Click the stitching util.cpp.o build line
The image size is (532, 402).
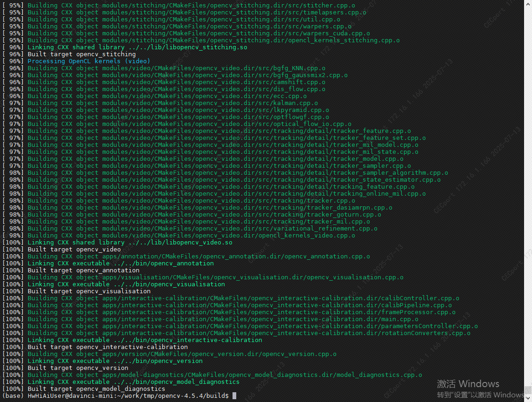coord(171,20)
